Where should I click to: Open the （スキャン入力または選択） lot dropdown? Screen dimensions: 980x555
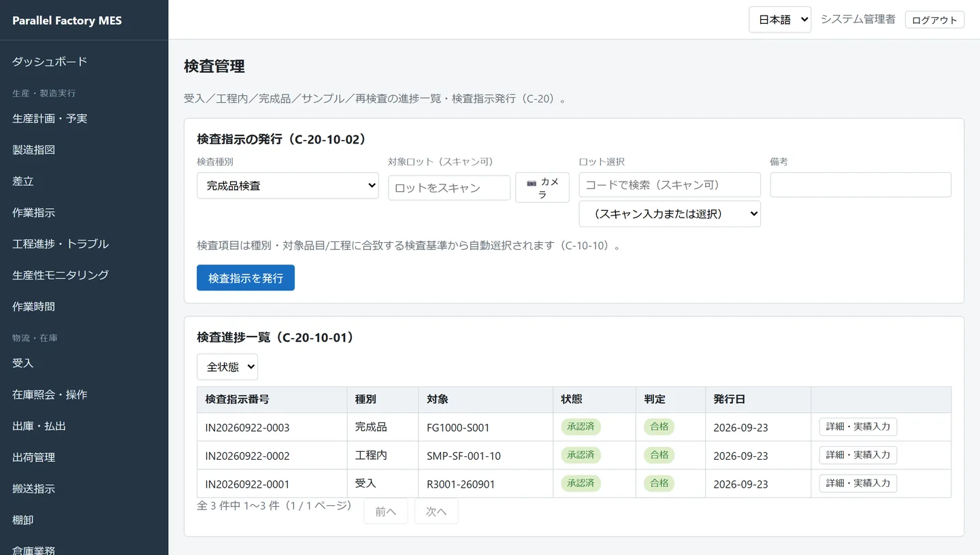pos(670,214)
